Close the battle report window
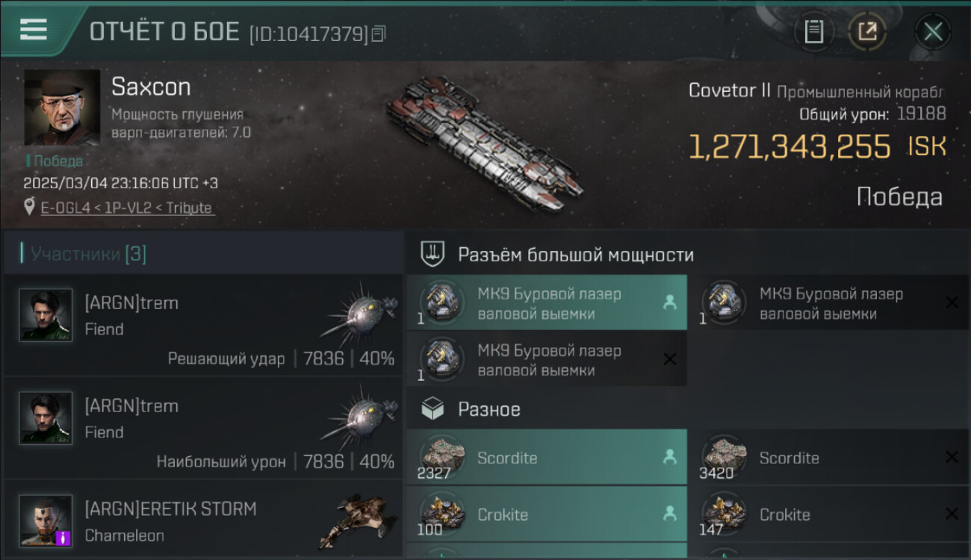Viewport: 971px width, 560px height. click(x=933, y=32)
